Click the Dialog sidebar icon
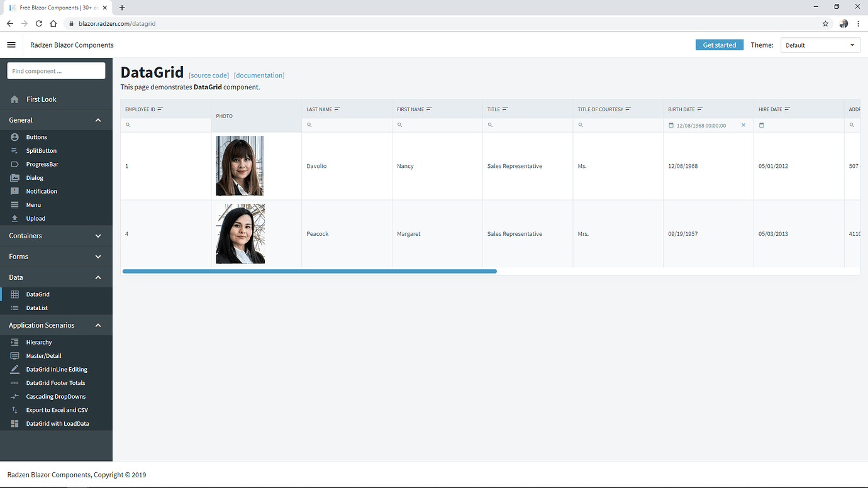Screen dimensions: 868x488 14,178
